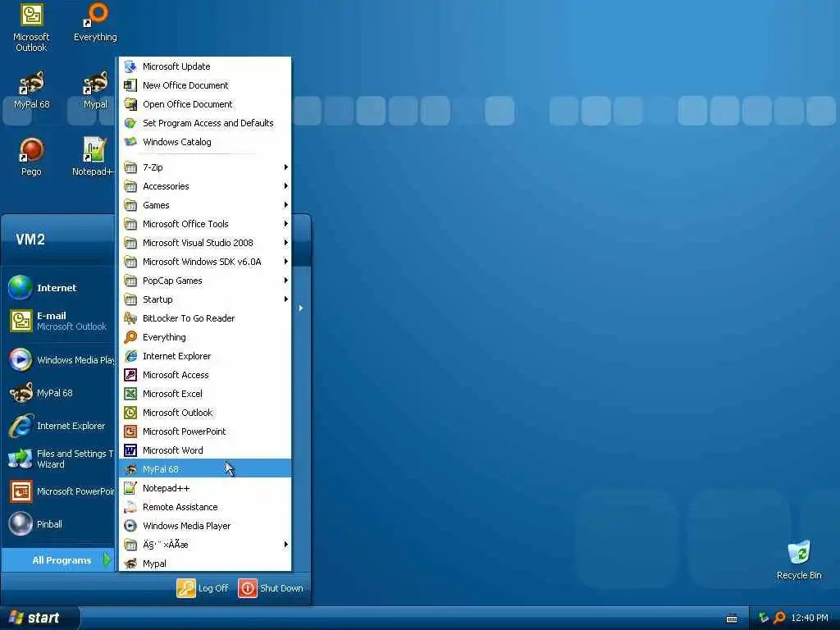Screen dimensions: 840x630
Task: Open MyPal 68 in Start menu recent list
Action: 59,393
